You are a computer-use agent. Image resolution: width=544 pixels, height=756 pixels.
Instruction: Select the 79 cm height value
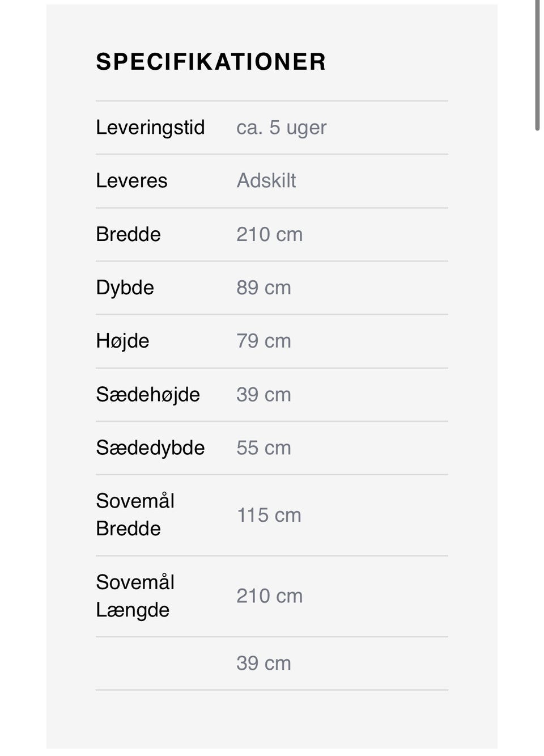pyautogui.click(x=263, y=341)
